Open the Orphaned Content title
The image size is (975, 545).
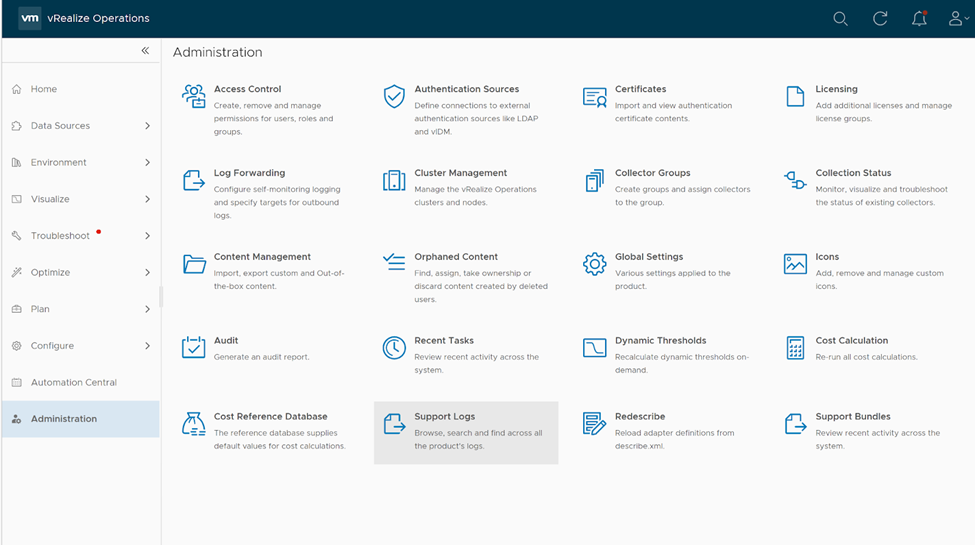click(x=456, y=256)
